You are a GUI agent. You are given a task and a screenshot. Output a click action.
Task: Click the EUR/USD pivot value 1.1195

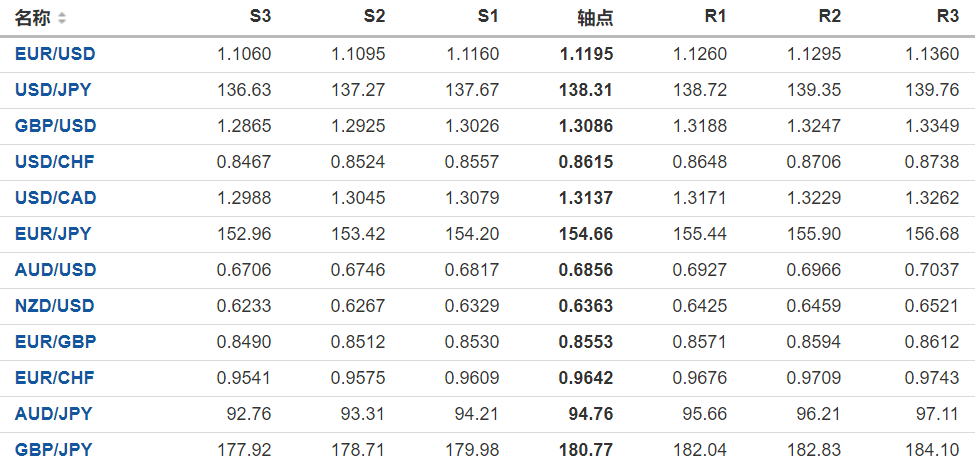[x=586, y=54]
